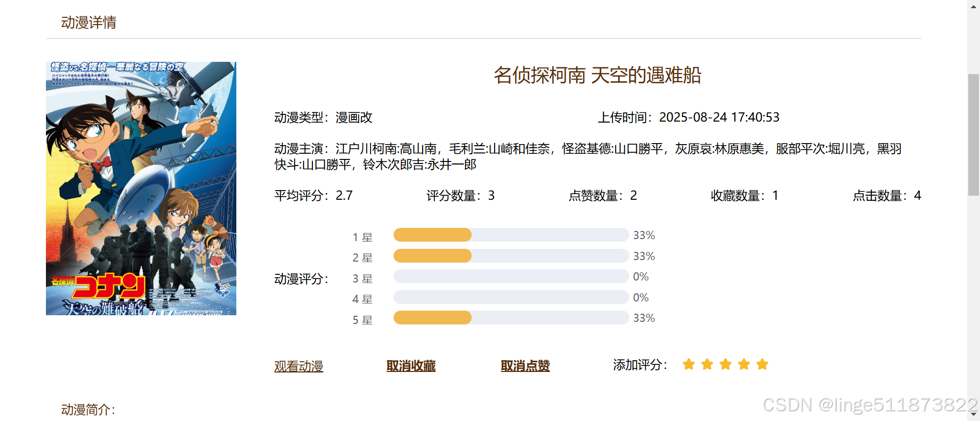This screenshot has height=421, width=980.
Task: Click 取消点赞 to remove like
Action: coord(525,366)
